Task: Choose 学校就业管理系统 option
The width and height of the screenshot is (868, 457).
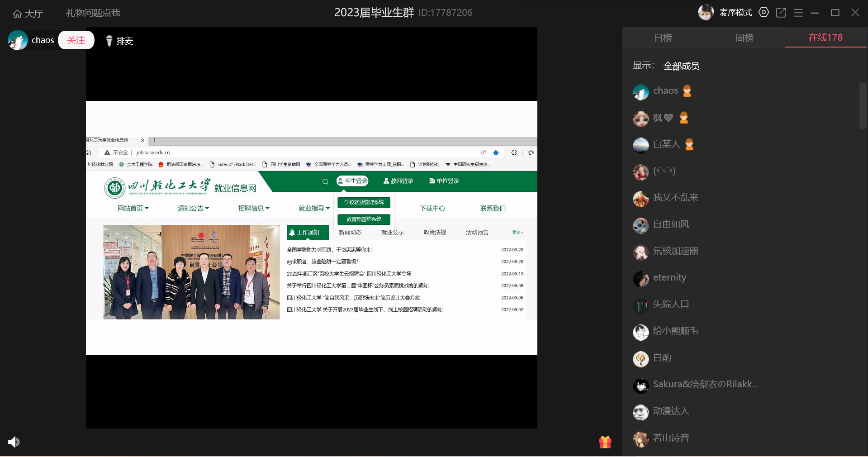Action: [364, 202]
